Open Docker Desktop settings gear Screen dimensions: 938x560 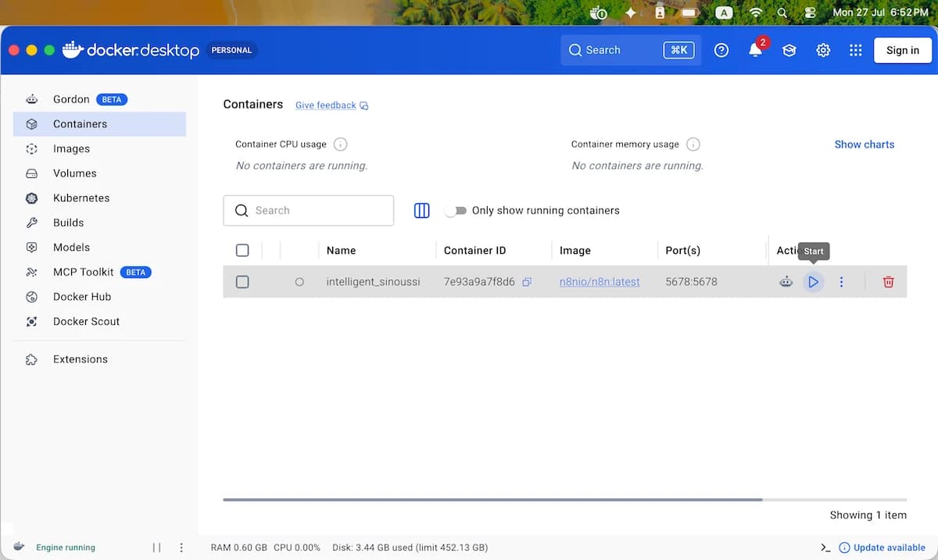823,50
